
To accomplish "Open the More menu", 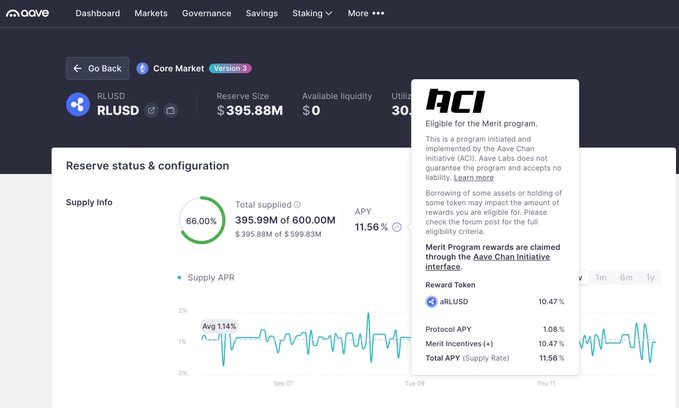I will [365, 14].
